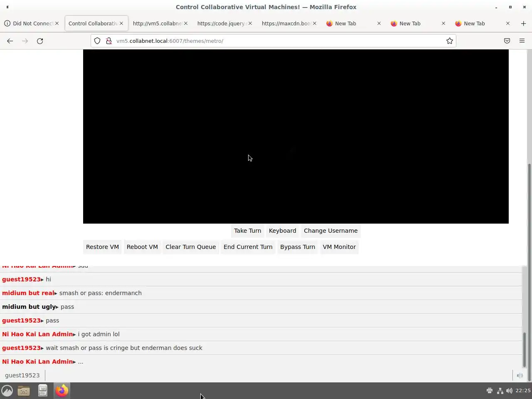This screenshot has height=399, width=532.
Task: Click guest19523 label beside chat input
Action: [22, 375]
